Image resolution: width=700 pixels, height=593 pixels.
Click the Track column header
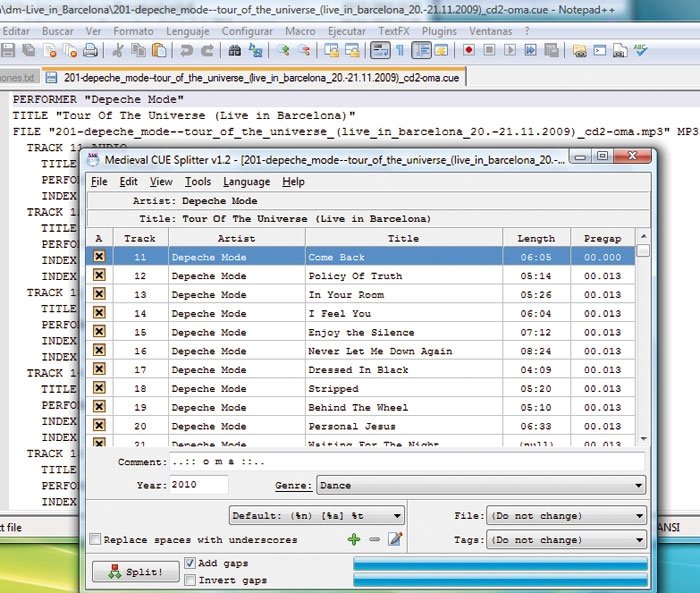(140, 238)
